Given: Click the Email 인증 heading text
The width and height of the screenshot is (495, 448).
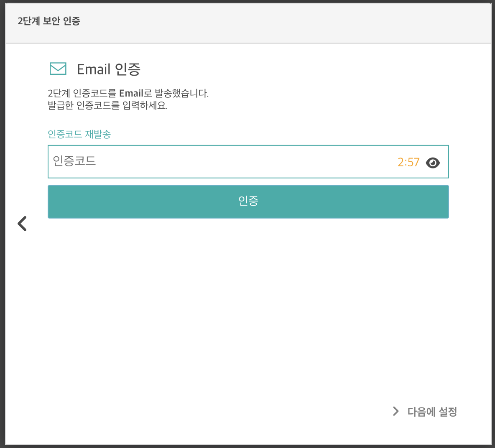Looking at the screenshot, I should pyautogui.click(x=109, y=69).
